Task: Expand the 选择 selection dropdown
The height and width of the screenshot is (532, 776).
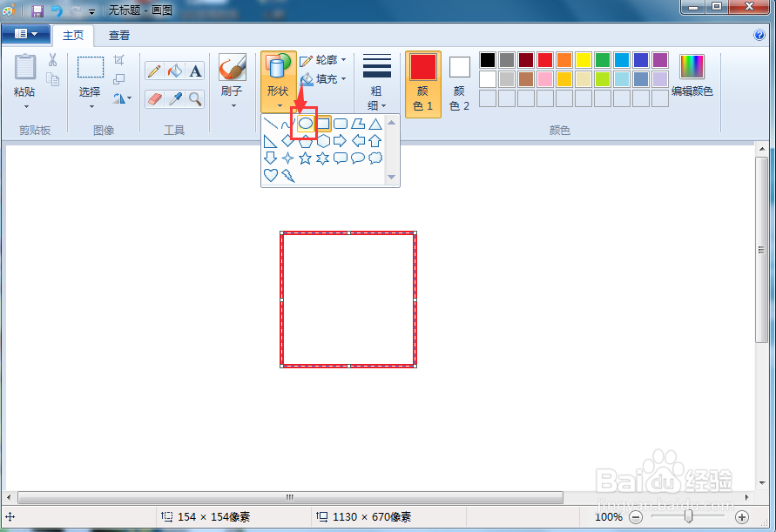Action: (x=91, y=107)
